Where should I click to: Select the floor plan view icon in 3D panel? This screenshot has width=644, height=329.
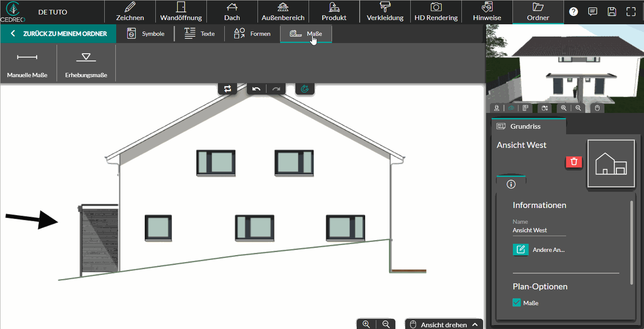click(526, 108)
